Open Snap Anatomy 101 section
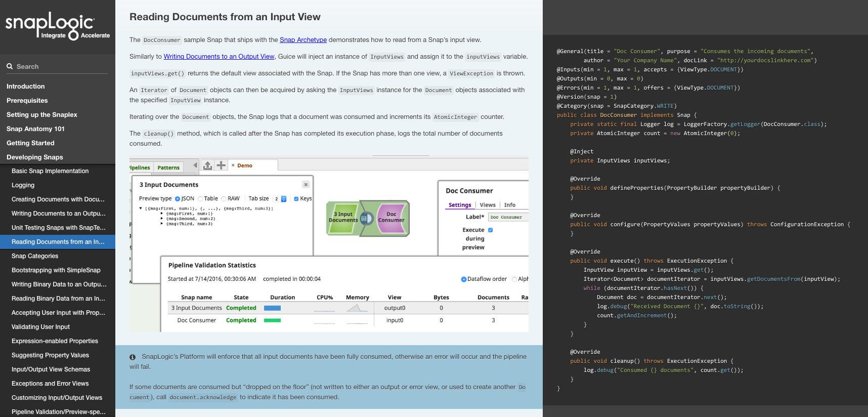The width and height of the screenshot is (868, 417). coord(36,129)
